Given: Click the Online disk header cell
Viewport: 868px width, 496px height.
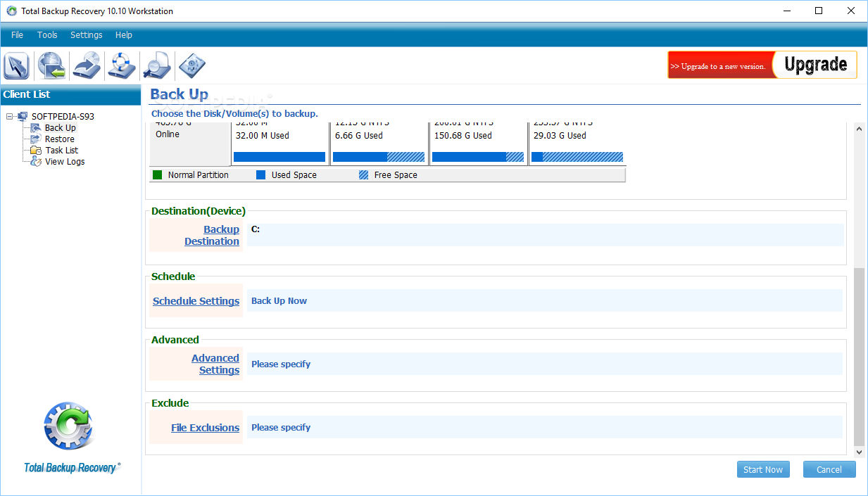Looking at the screenshot, I should [x=190, y=144].
